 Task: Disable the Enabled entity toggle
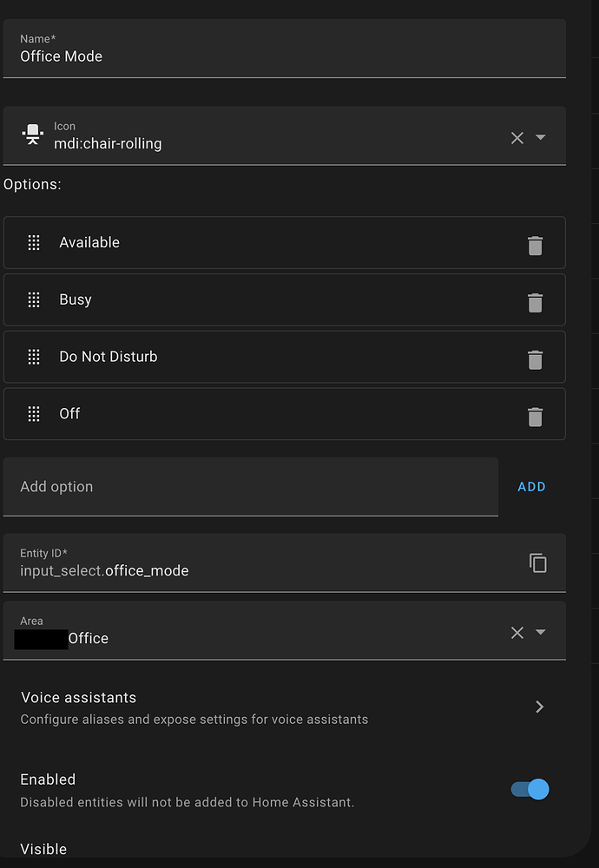[528, 789]
